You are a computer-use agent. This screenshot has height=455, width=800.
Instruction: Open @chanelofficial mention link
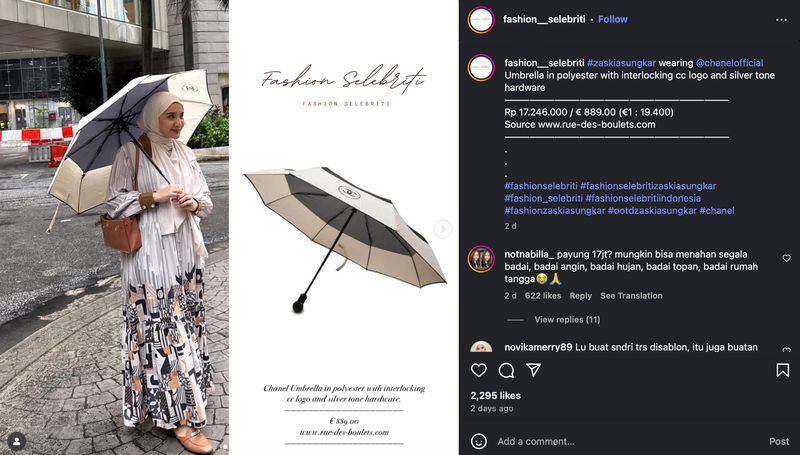click(730, 63)
